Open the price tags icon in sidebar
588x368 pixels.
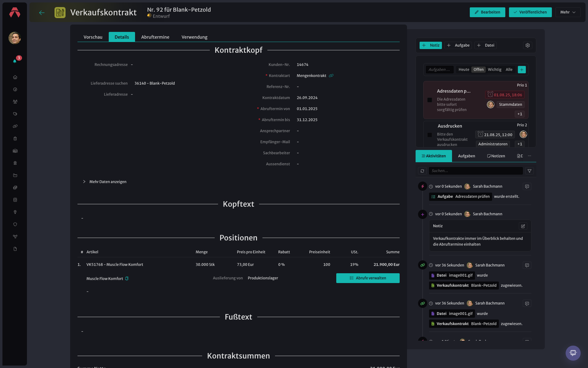click(15, 114)
